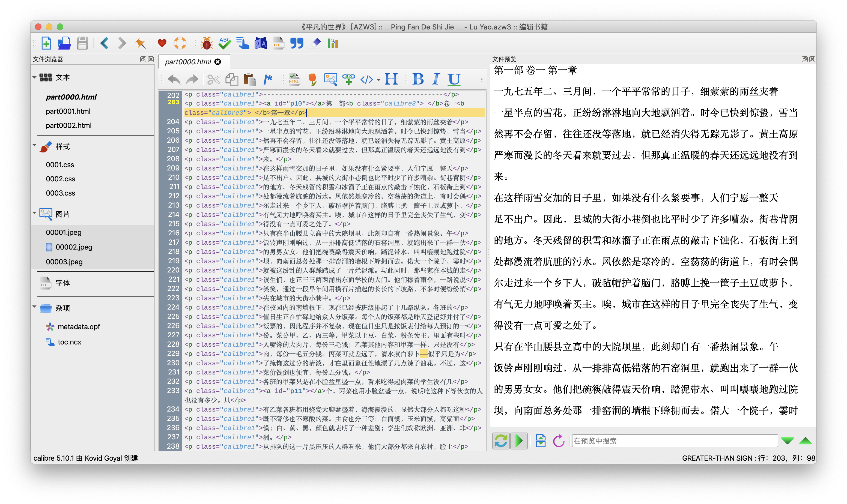Find previous match with green up arrow

806,441
